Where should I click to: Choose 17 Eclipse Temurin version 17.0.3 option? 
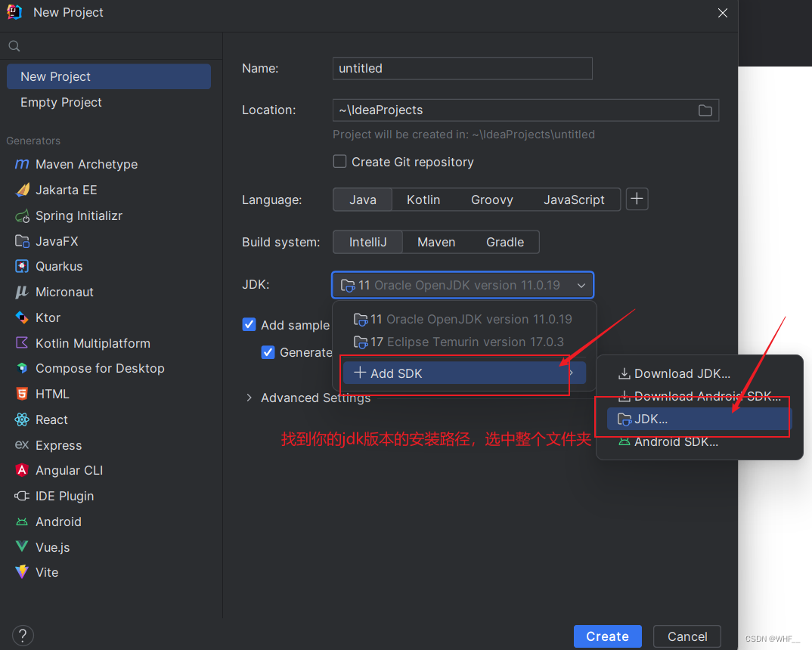(x=464, y=342)
